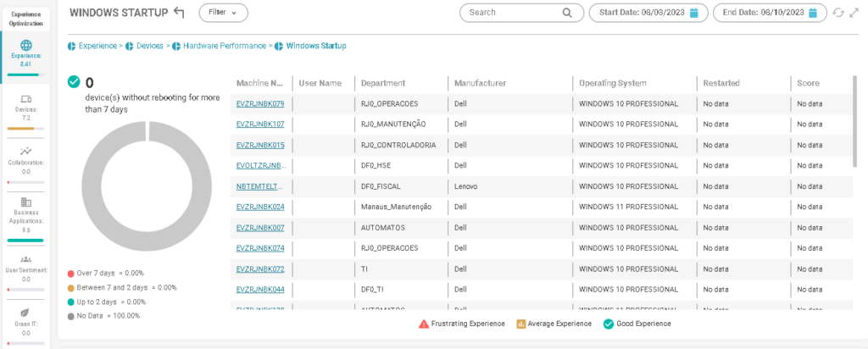
Task: Open Business Applications in the sidebar
Action: (x=25, y=214)
